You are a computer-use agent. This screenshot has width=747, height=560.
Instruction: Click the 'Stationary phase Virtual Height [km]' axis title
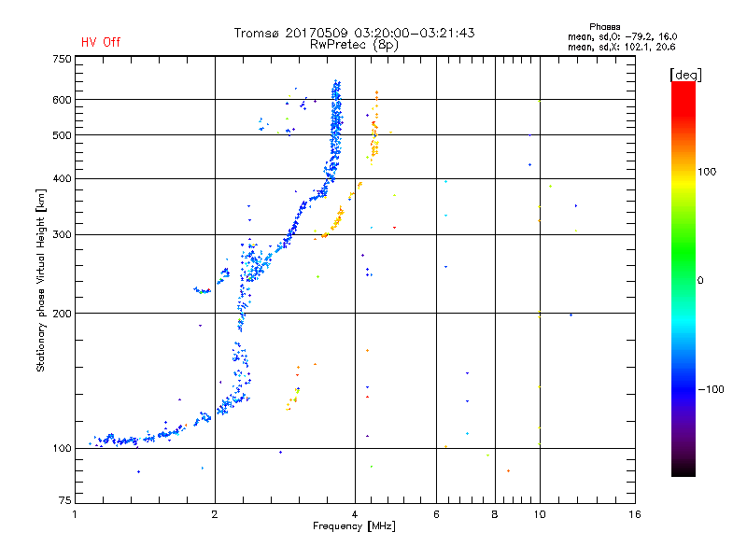[x=40, y=280]
